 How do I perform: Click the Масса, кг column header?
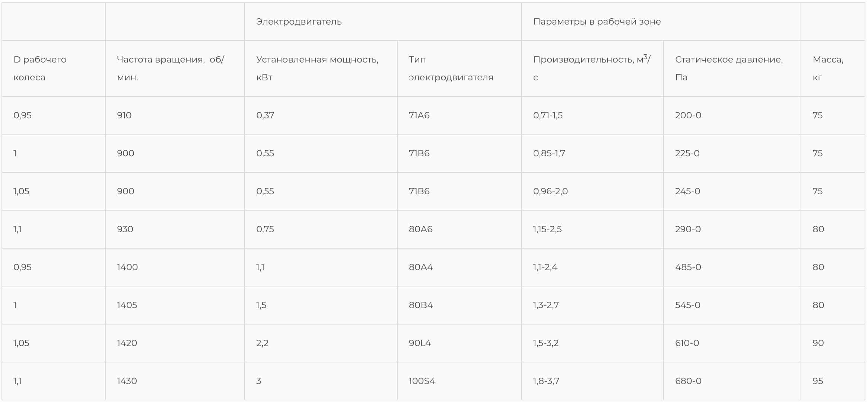point(828,68)
